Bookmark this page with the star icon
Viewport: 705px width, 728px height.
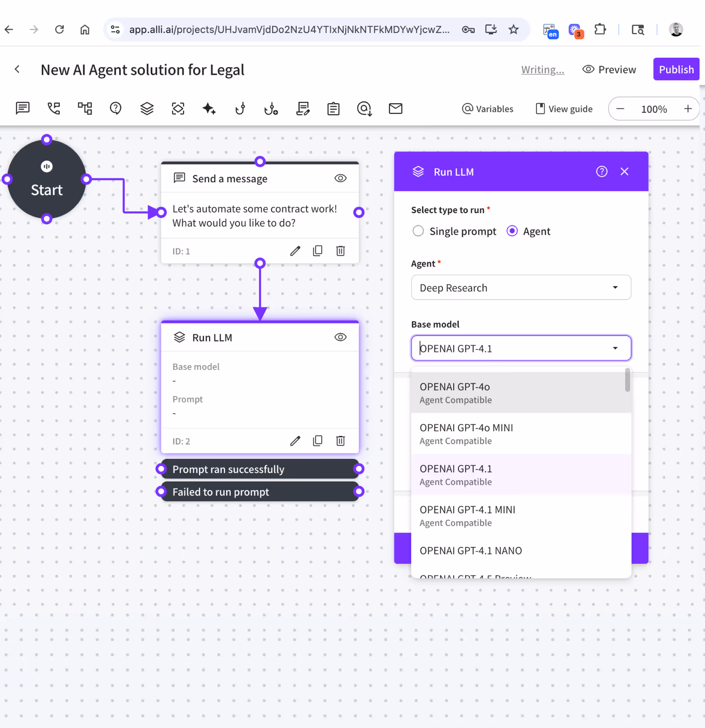(x=514, y=30)
